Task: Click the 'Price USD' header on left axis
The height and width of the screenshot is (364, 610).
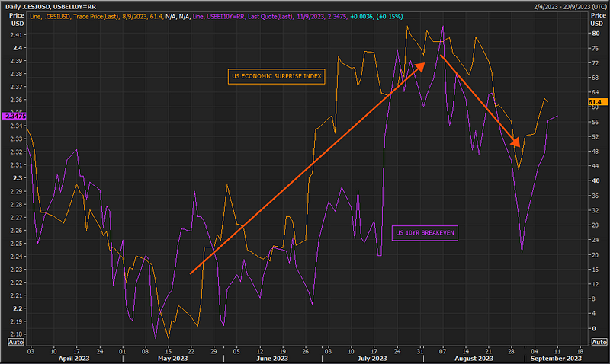Action: [x=17, y=20]
